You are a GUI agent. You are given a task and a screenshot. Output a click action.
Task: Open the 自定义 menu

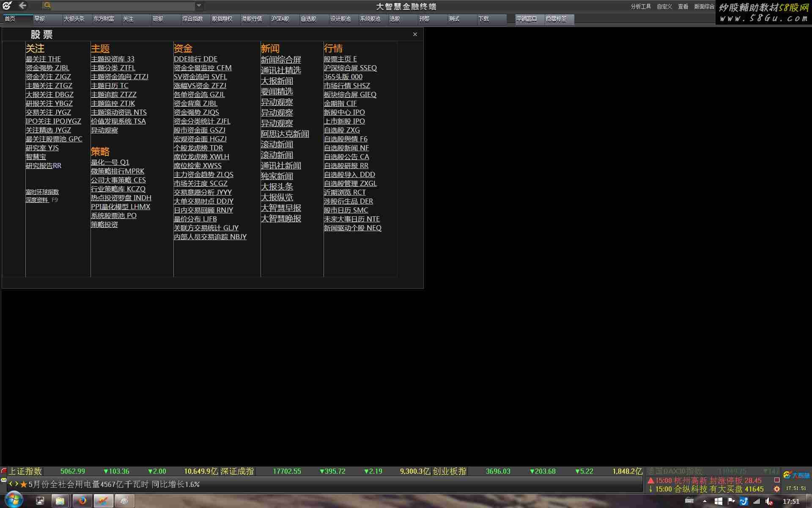664,6
